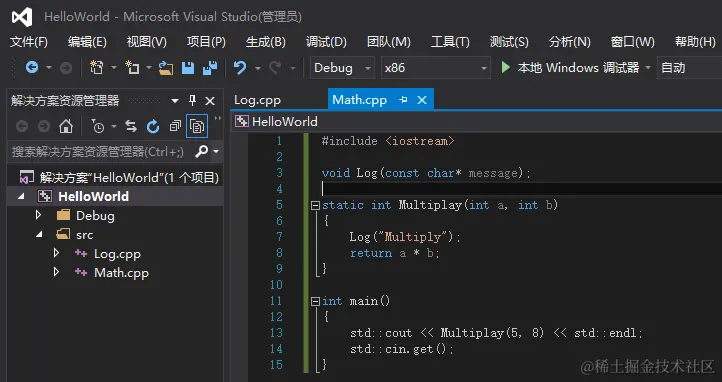Open the 调试(D) menu
This screenshot has height=382, width=722.
coord(326,42)
